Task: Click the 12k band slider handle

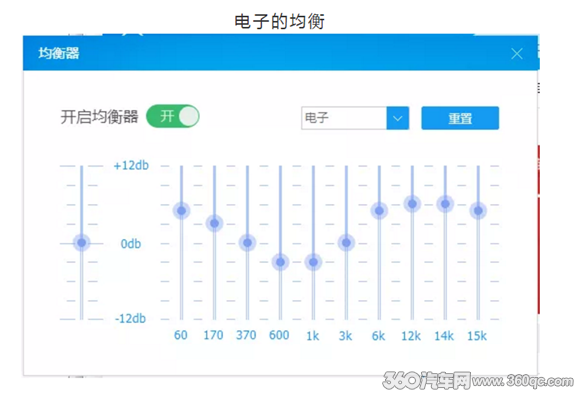Action: pos(412,204)
